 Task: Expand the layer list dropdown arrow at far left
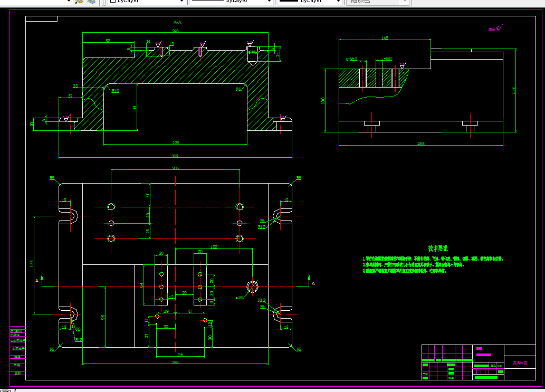tap(69, 2)
